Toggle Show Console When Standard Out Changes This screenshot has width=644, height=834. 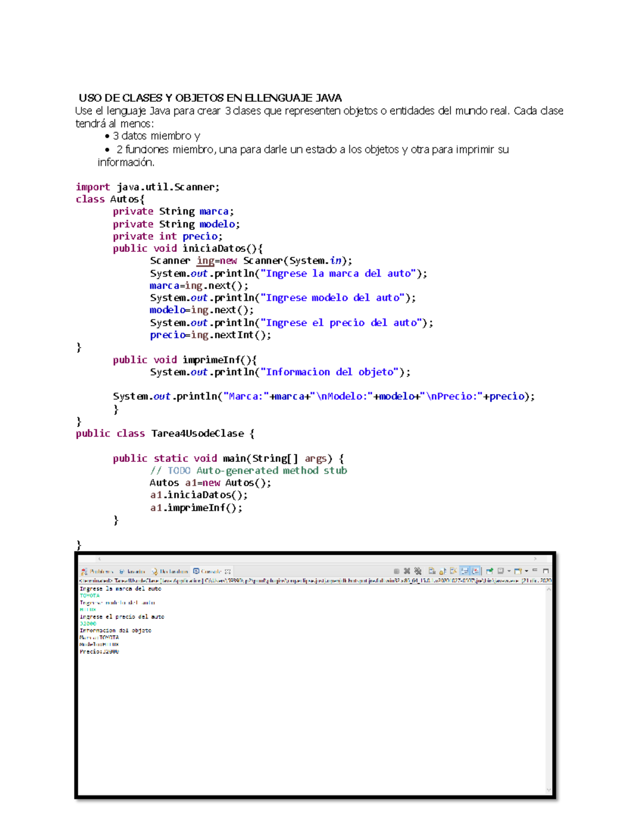click(x=465, y=571)
